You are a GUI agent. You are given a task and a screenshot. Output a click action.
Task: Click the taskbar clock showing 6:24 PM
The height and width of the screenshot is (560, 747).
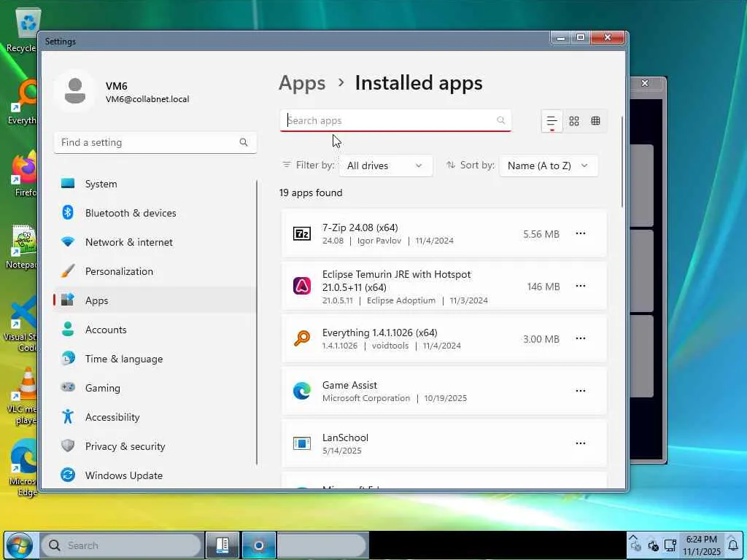(701, 545)
